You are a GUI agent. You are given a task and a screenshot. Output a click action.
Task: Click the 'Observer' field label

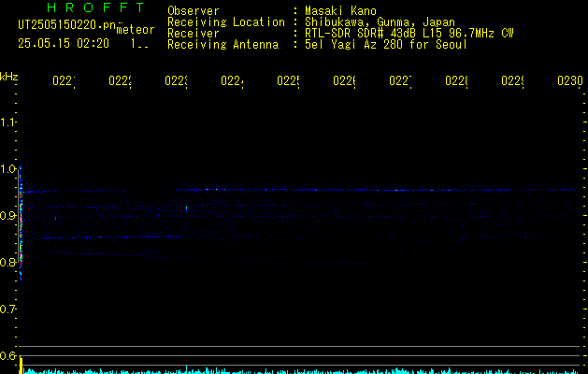(x=194, y=10)
